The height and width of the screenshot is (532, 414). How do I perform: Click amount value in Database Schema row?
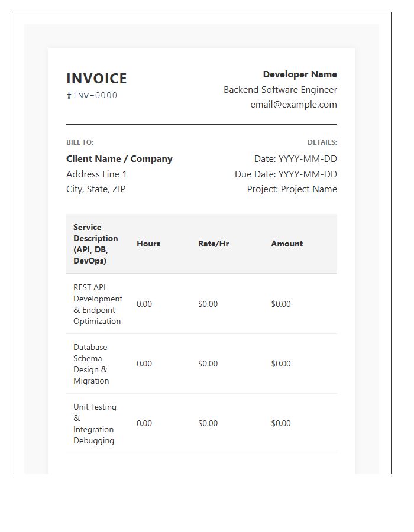pyautogui.click(x=281, y=364)
